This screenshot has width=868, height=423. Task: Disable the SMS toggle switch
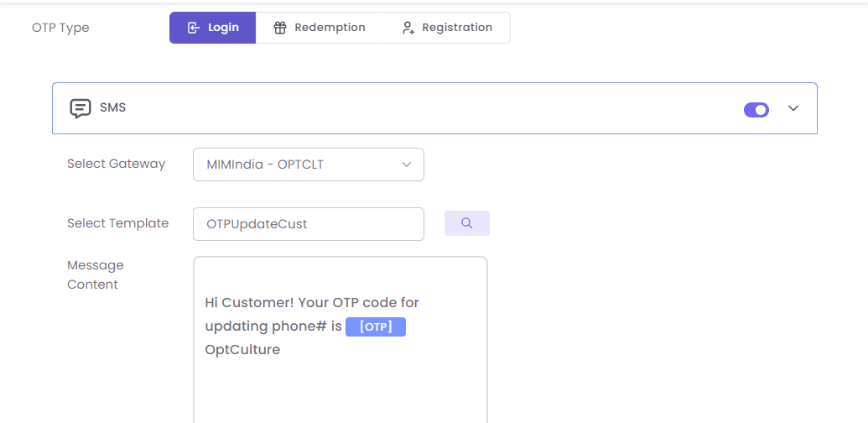point(756,109)
